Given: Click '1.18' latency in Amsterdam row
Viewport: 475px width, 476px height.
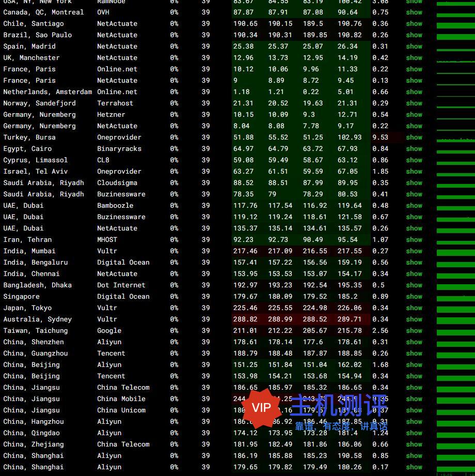Looking at the screenshot, I should point(242,92).
